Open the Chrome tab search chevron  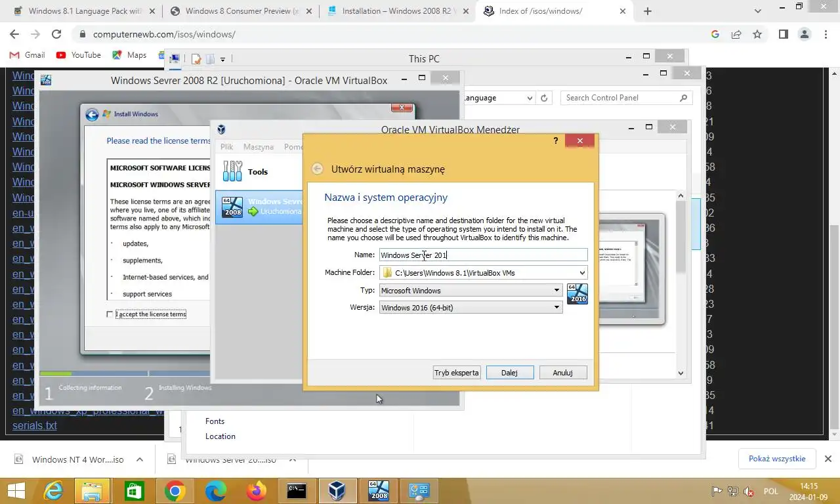tap(758, 11)
